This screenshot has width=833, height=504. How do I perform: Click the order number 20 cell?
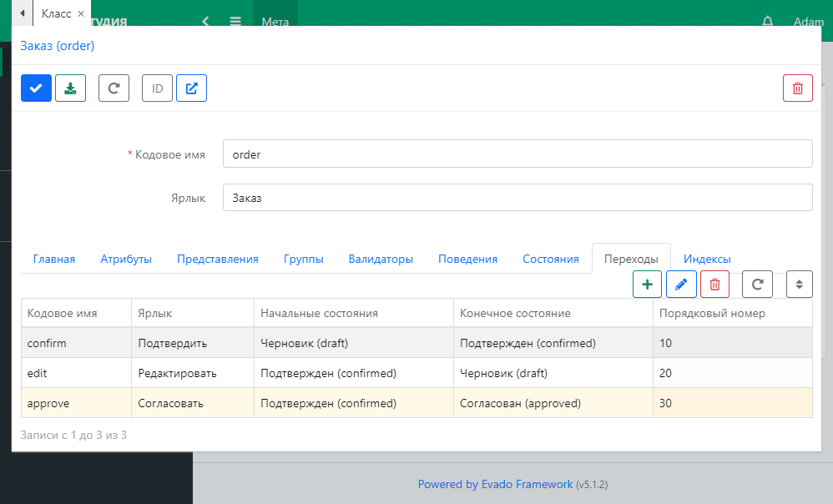click(x=733, y=373)
